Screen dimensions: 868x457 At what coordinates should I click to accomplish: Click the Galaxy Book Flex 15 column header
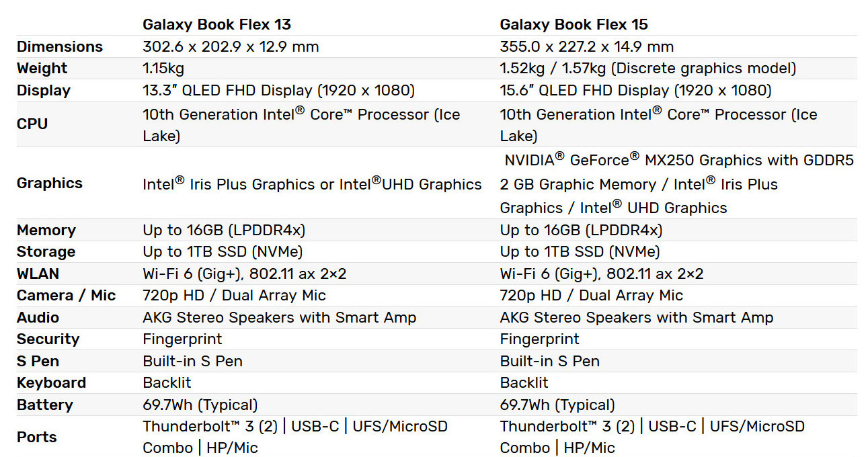574,25
